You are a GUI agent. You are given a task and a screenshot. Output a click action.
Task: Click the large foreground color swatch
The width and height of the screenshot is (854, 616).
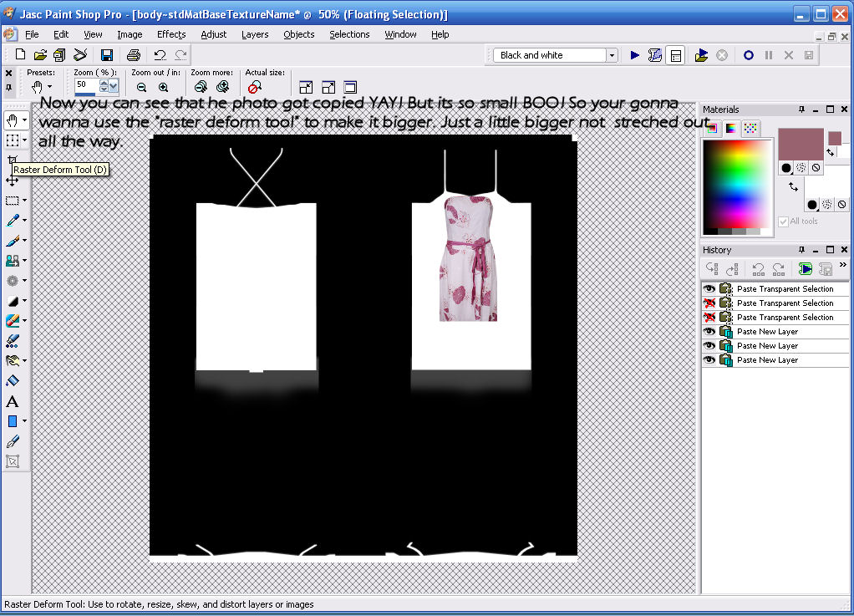[x=801, y=143]
